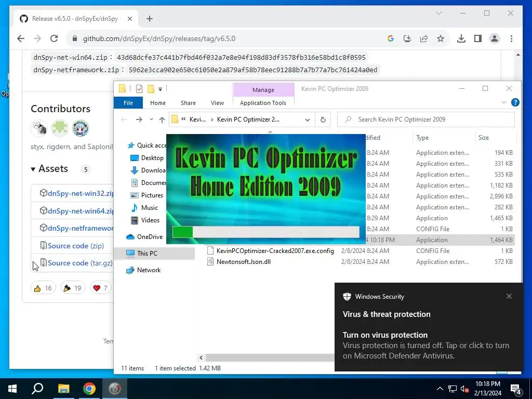Download Source code (zip)
This screenshot has height=399, width=532.
tap(76, 246)
